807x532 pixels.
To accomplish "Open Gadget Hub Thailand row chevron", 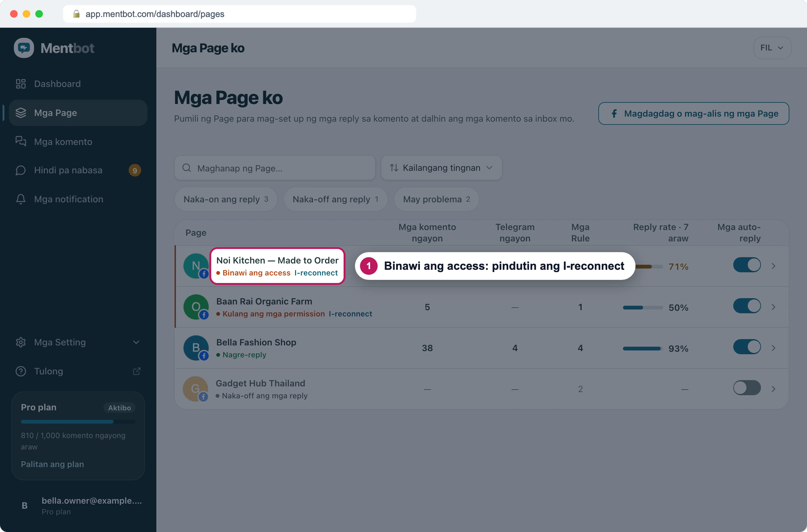I will coord(773,389).
